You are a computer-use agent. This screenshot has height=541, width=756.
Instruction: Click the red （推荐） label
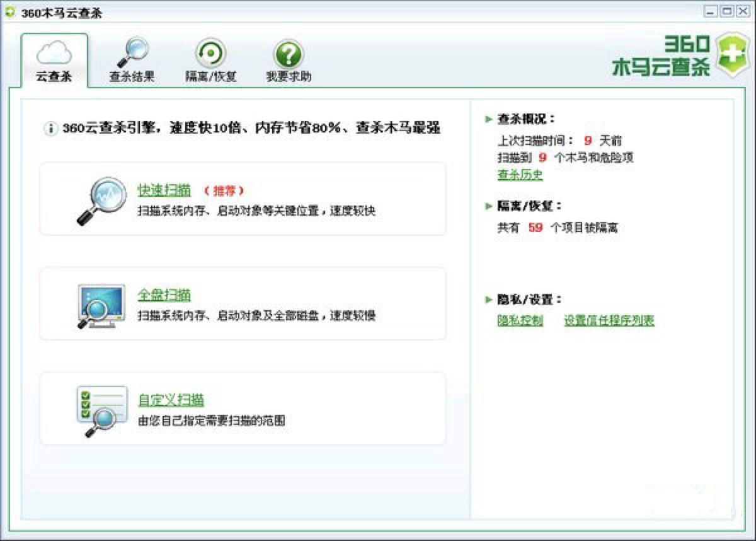click(x=224, y=190)
